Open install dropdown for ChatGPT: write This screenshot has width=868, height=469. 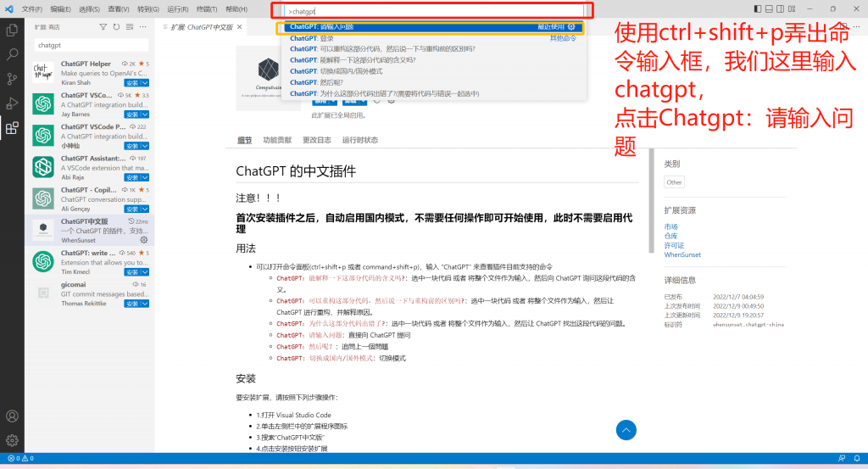(144, 272)
